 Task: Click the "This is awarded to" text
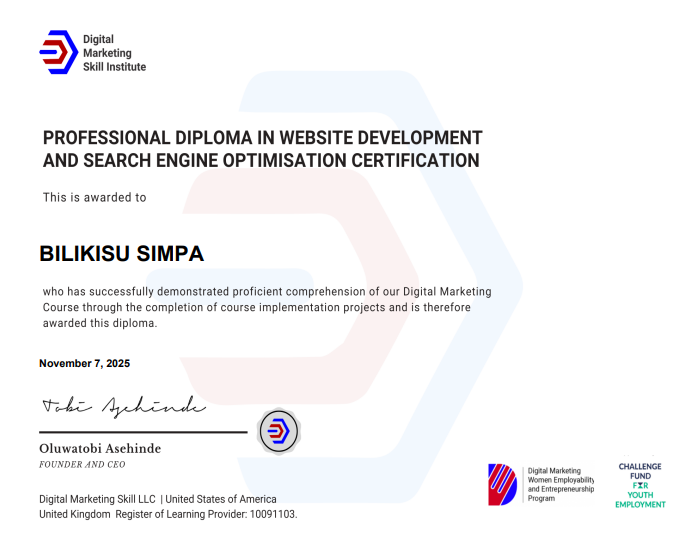coord(94,198)
